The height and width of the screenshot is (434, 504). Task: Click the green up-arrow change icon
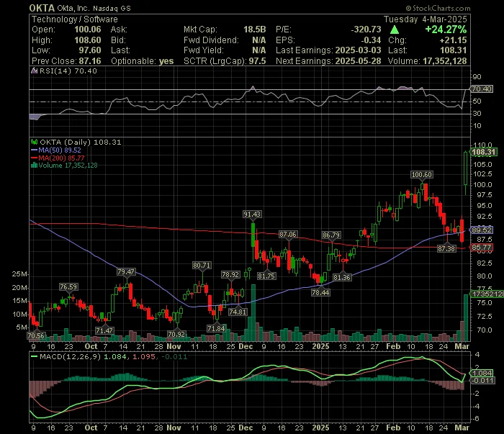click(x=395, y=30)
